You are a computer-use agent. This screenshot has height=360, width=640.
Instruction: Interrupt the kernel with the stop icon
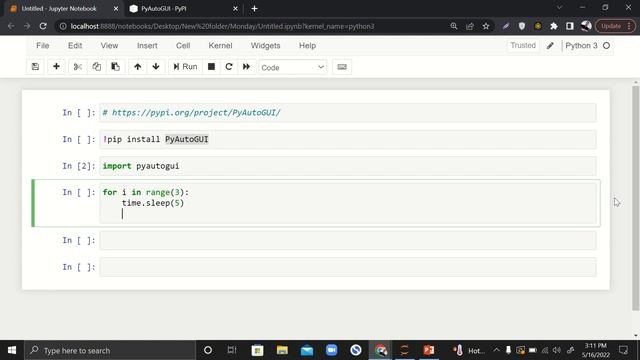211,67
